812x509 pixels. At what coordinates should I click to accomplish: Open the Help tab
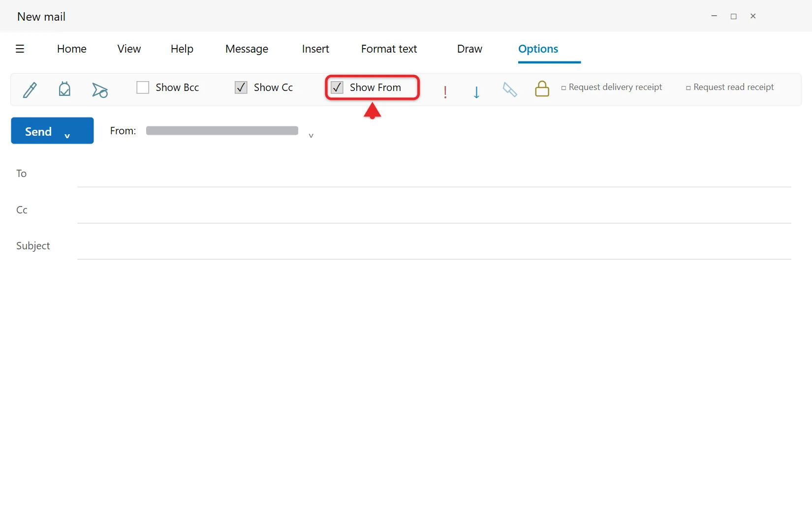click(x=182, y=49)
